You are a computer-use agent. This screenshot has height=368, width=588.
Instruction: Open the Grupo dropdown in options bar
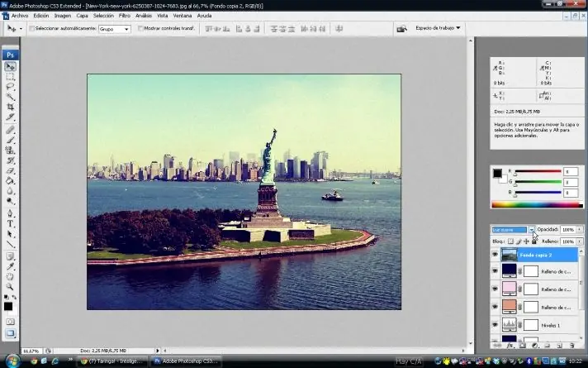(115, 28)
